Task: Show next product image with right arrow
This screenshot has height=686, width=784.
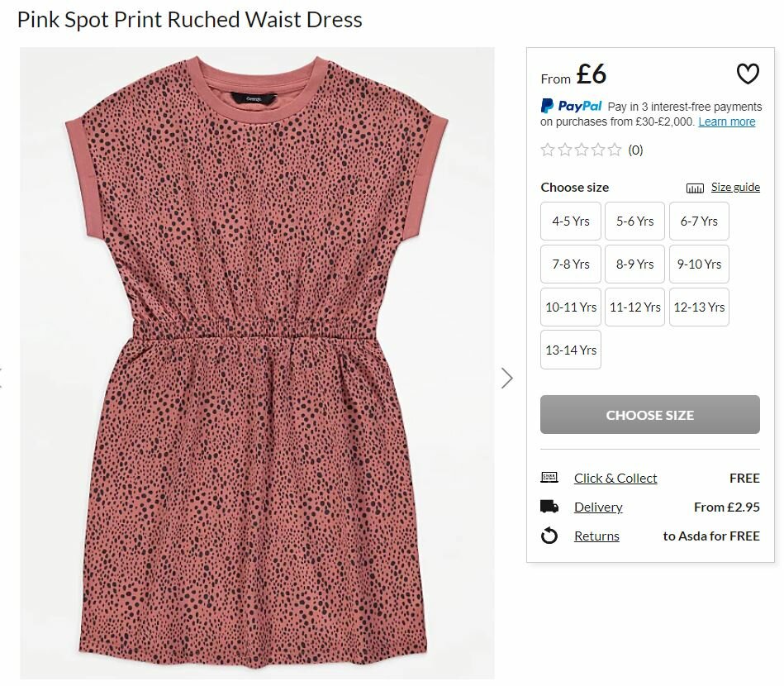Action: coord(506,378)
